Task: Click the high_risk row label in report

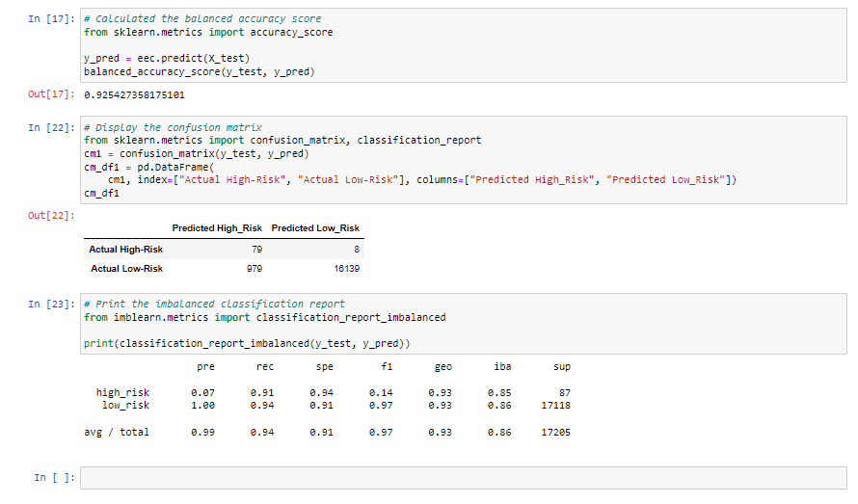Action: (x=122, y=392)
